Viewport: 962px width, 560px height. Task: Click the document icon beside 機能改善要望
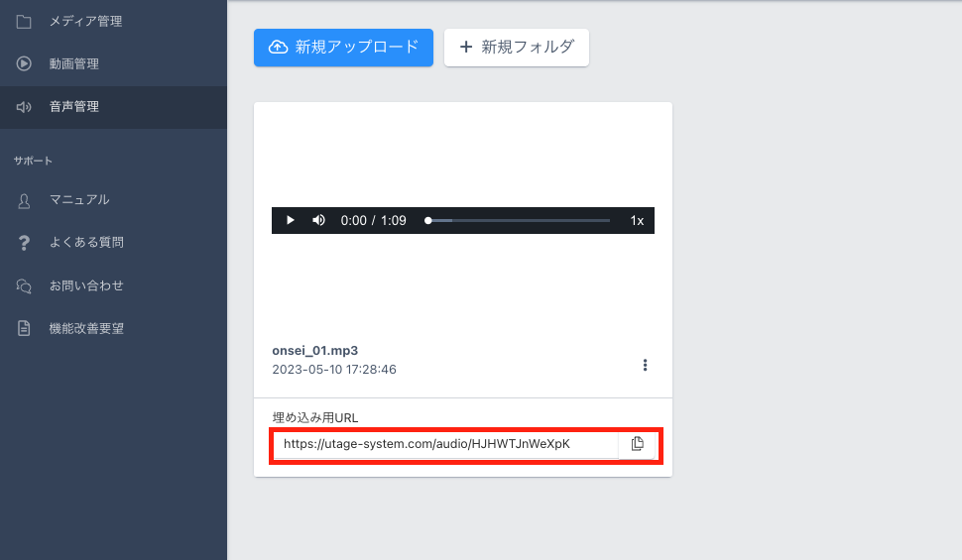[x=24, y=329]
